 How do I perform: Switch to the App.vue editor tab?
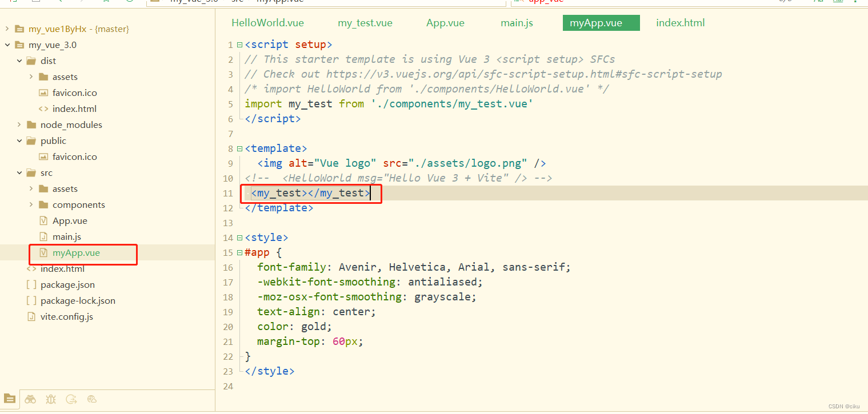click(445, 23)
